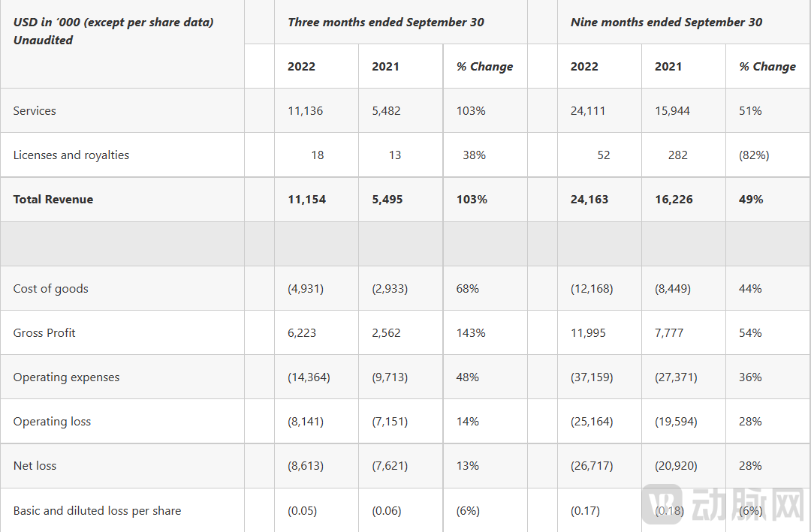
Task: Click the 'Services' row label
Action: pyautogui.click(x=35, y=111)
